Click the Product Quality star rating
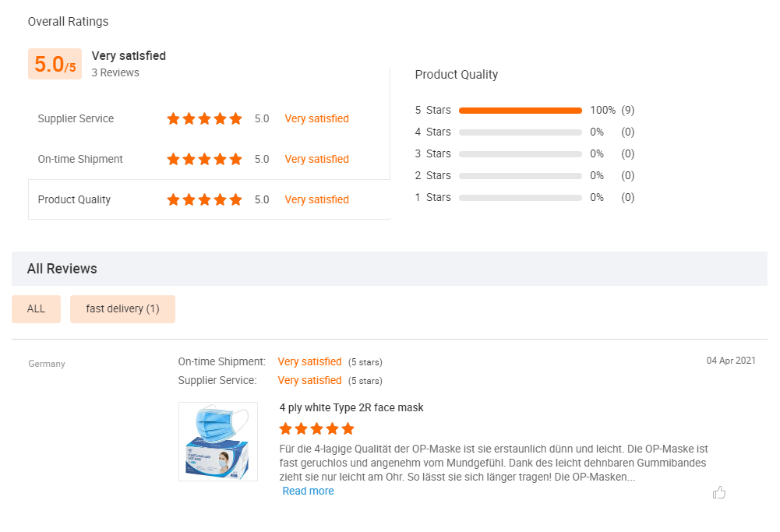 204,199
